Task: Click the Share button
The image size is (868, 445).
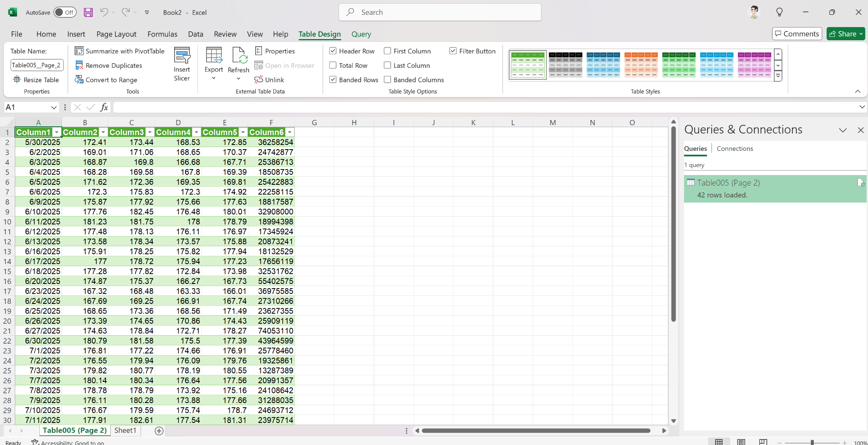Action: click(x=846, y=33)
